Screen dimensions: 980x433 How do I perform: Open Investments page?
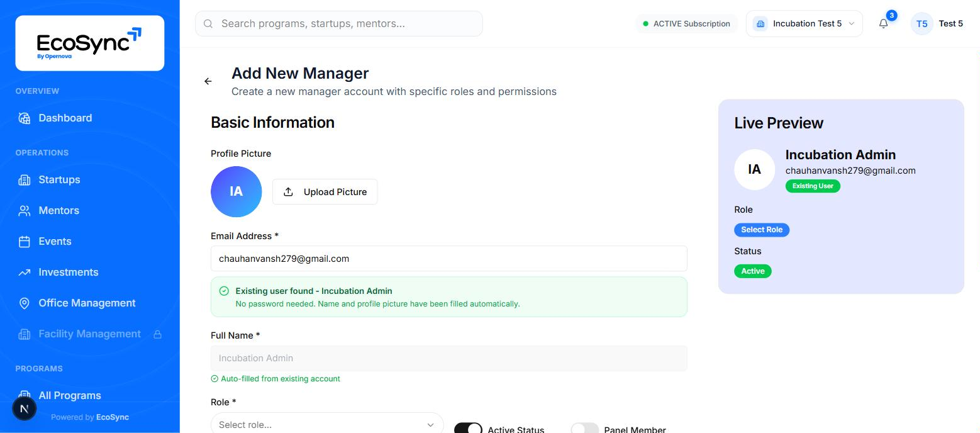tap(89, 273)
